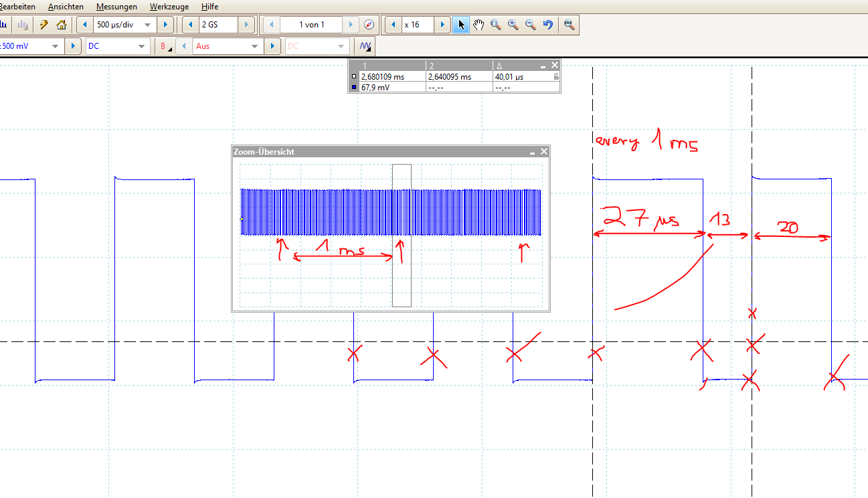Click the undo zoom icon
The image size is (868, 498).
pos(547,25)
